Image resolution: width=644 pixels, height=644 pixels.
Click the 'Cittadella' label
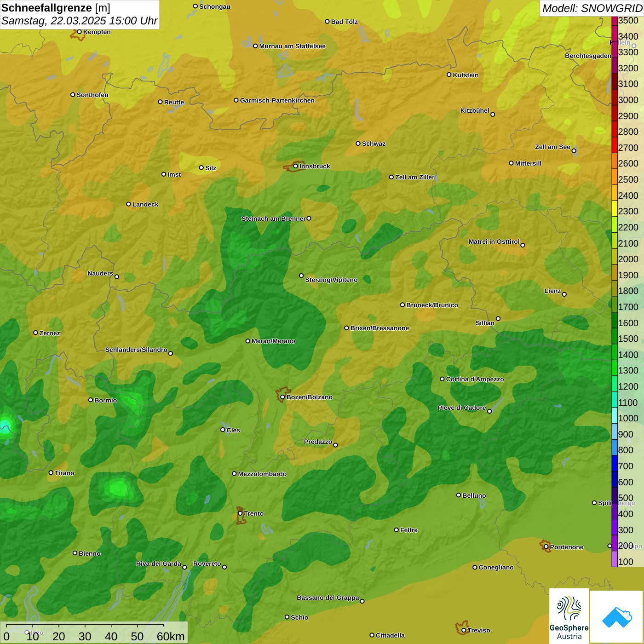point(390,635)
